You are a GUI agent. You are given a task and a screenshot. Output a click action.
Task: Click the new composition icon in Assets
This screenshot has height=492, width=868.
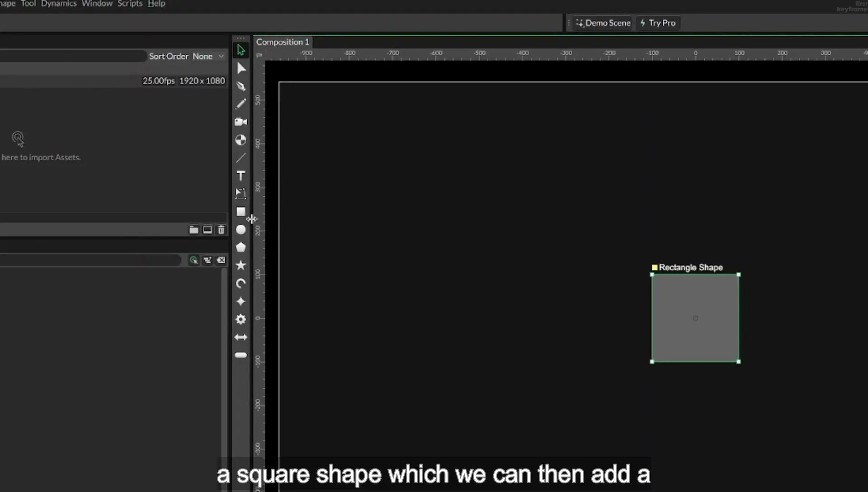208,230
